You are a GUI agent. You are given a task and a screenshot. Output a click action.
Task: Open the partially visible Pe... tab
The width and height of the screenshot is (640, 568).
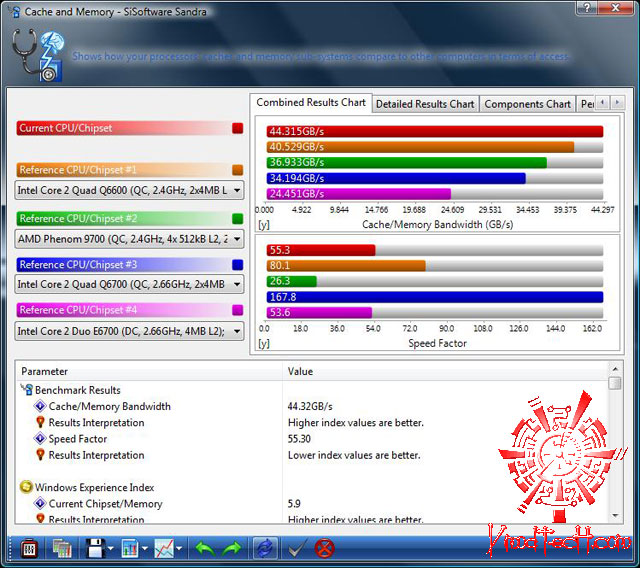(586, 104)
